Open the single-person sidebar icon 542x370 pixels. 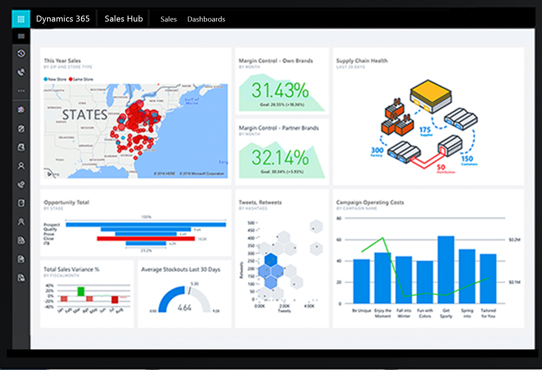tap(21, 166)
